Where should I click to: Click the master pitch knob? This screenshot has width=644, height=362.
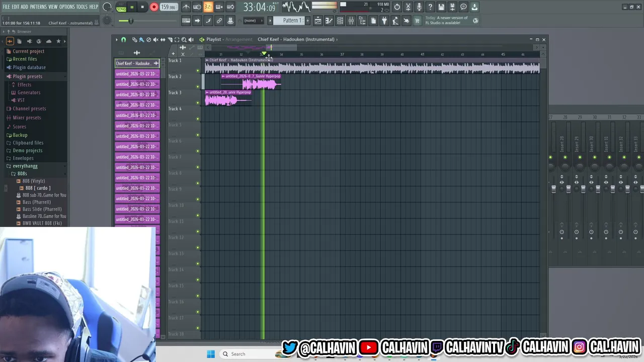click(107, 21)
